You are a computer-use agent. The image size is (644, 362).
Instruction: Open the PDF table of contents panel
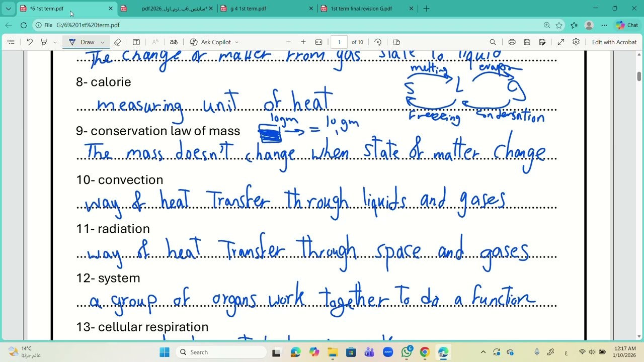tap(11, 42)
